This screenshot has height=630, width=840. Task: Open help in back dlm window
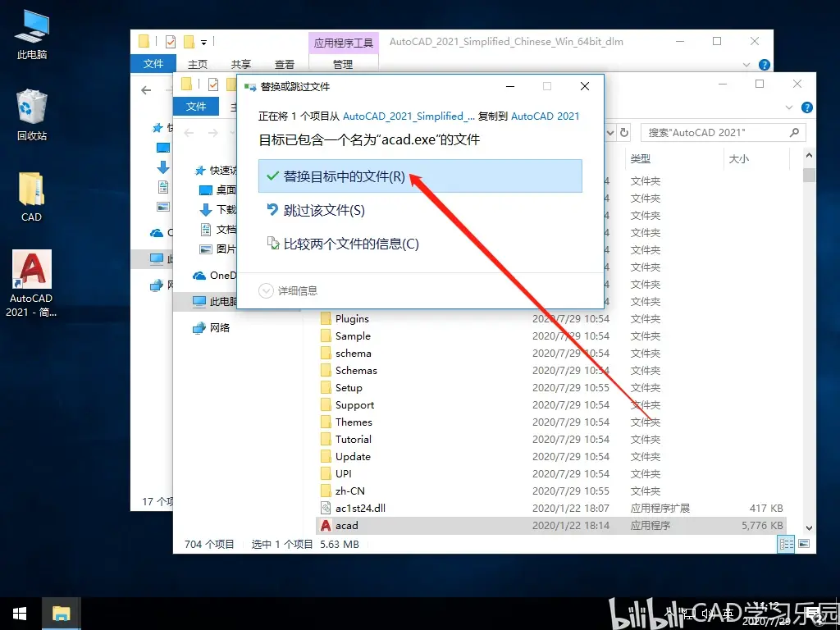tap(765, 65)
